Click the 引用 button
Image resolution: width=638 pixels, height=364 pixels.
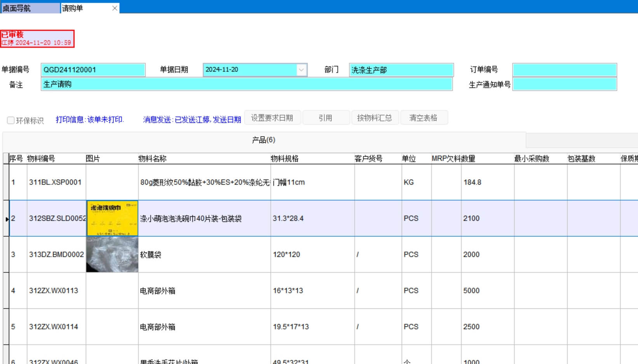pos(326,118)
